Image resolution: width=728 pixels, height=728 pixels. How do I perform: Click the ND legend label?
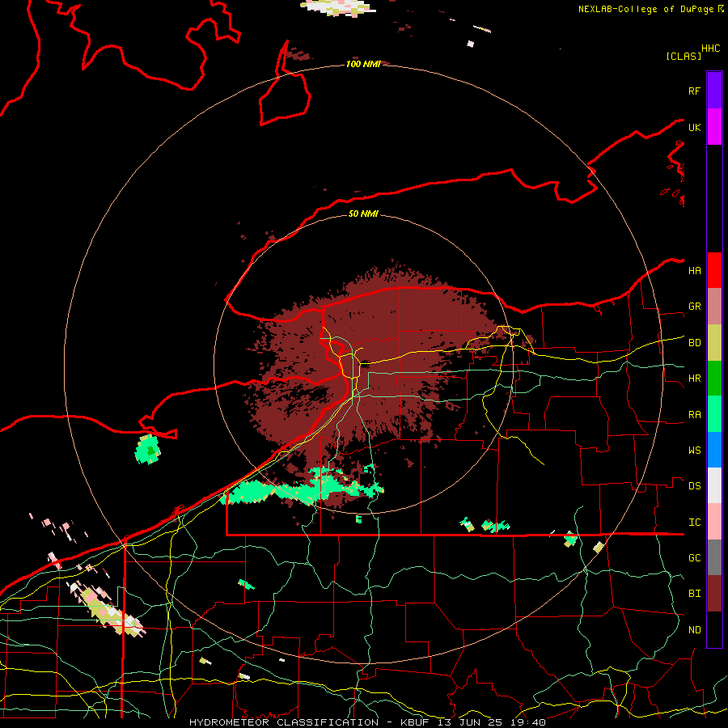coord(694,630)
